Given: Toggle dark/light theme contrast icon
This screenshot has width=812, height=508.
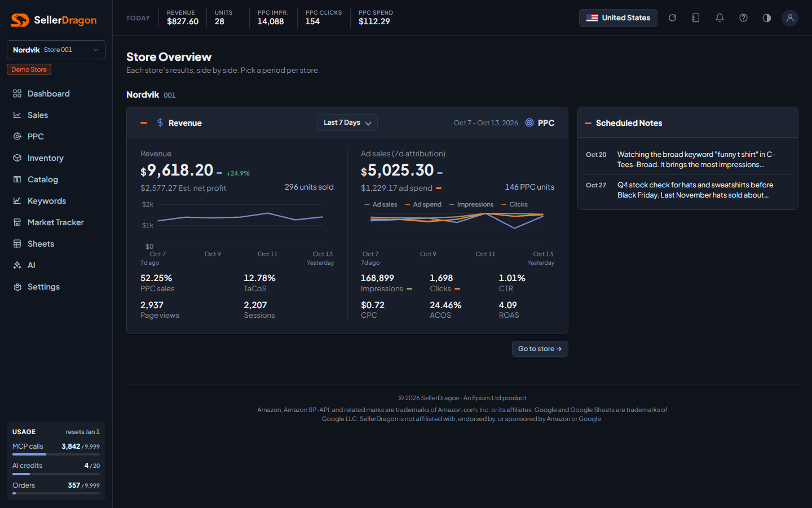Looking at the screenshot, I should (x=767, y=18).
